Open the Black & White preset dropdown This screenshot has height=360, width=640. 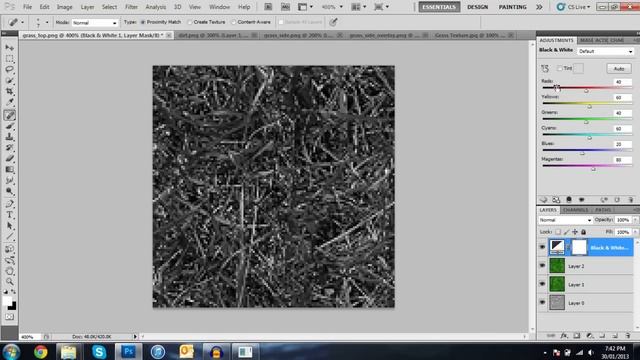pos(605,51)
